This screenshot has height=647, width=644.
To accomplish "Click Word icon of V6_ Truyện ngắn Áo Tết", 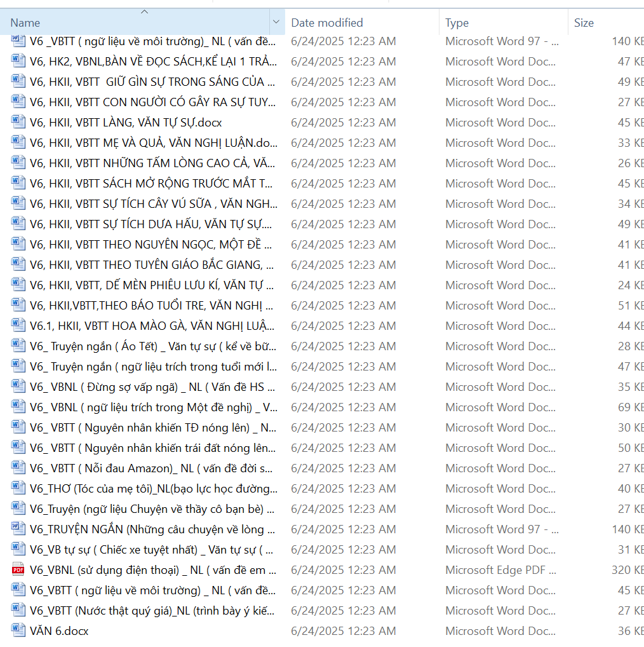I will [18, 346].
